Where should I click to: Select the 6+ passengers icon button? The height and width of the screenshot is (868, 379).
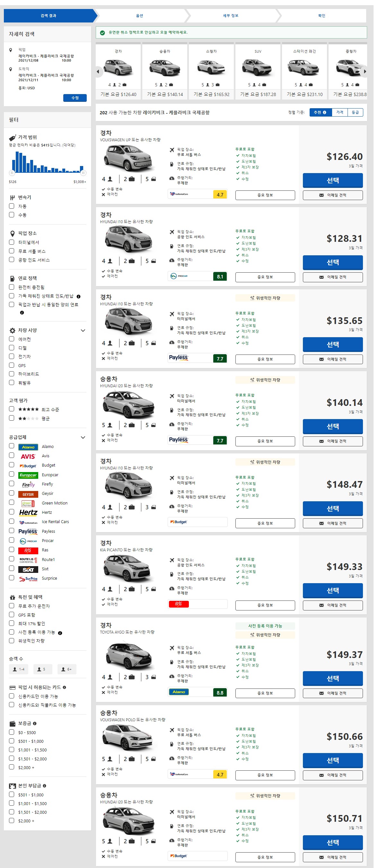click(x=66, y=669)
